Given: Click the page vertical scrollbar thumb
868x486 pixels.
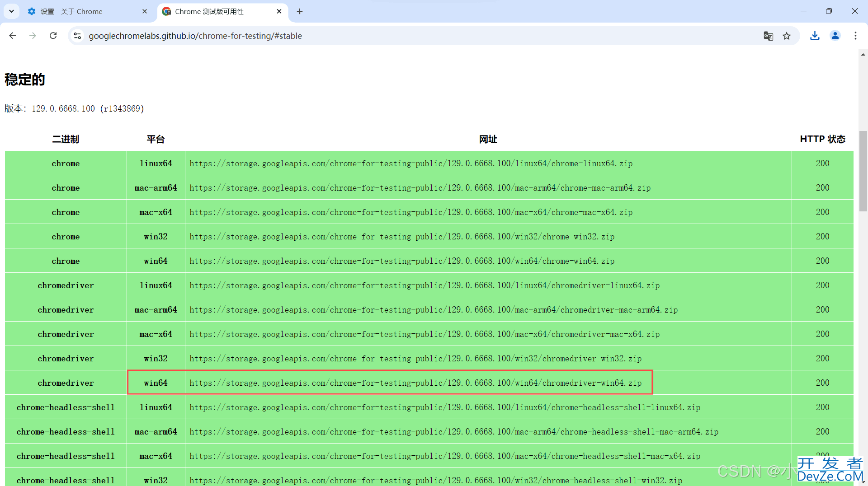Looking at the screenshot, I should click(x=863, y=171).
